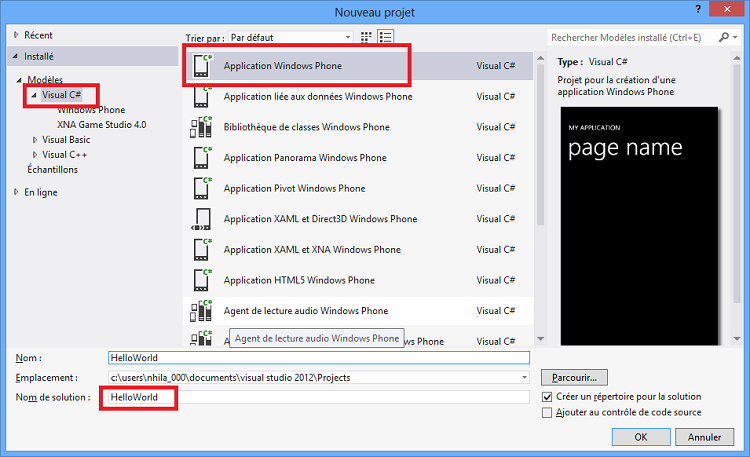
Task: Click the OK button
Action: 641,437
